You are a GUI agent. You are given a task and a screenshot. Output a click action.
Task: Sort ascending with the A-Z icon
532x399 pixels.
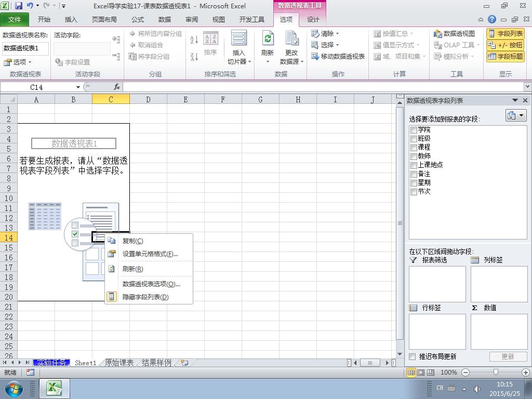[x=194, y=39]
